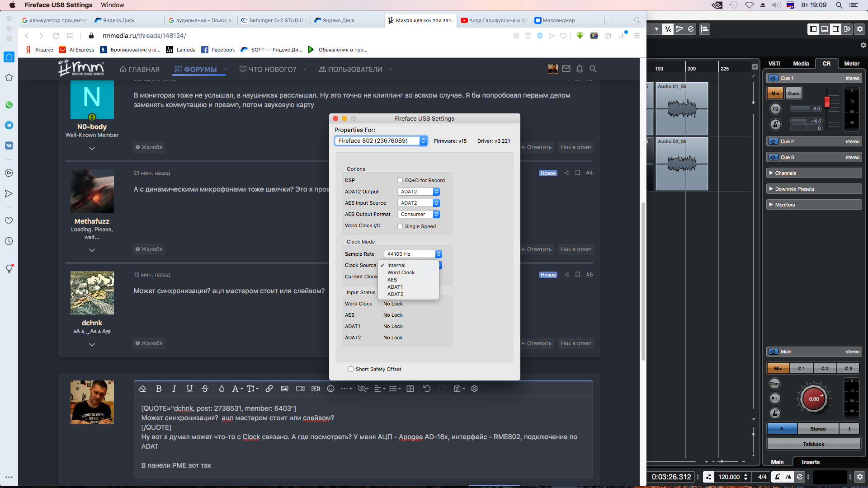Viewport: 868px width, 488px height.
Task: Toggle bold formatting in reply editor
Action: (x=159, y=389)
